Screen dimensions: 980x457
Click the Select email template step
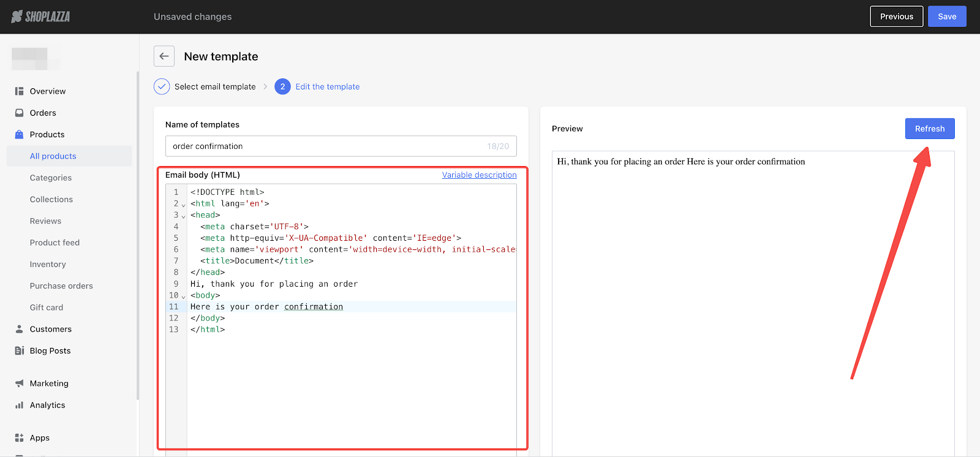[215, 86]
